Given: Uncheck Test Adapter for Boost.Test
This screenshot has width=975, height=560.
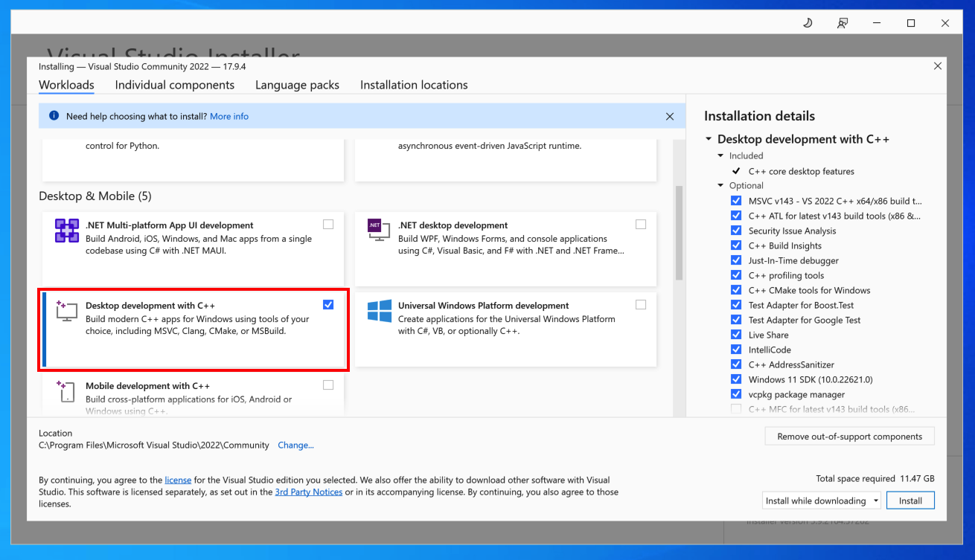Looking at the screenshot, I should pos(736,305).
